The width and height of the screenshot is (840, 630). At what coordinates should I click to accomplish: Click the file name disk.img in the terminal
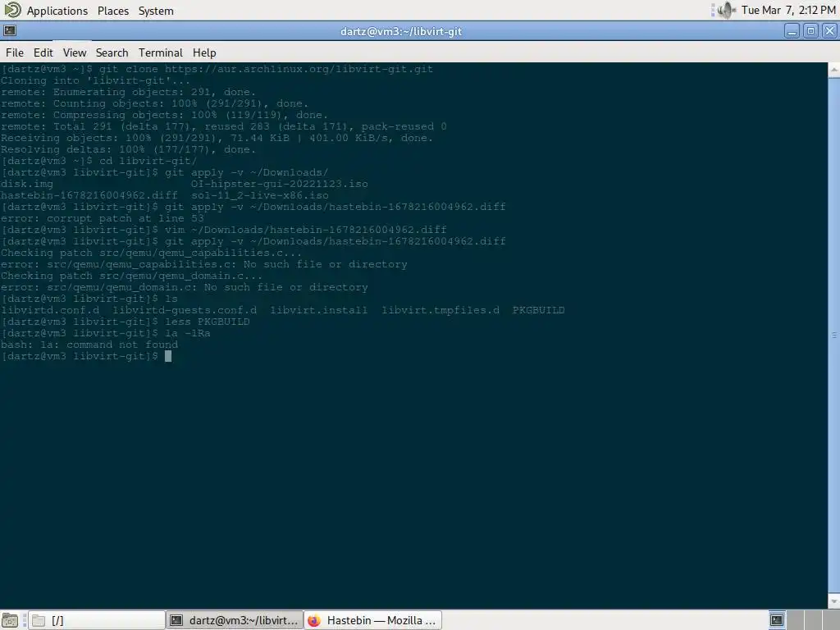(x=27, y=184)
